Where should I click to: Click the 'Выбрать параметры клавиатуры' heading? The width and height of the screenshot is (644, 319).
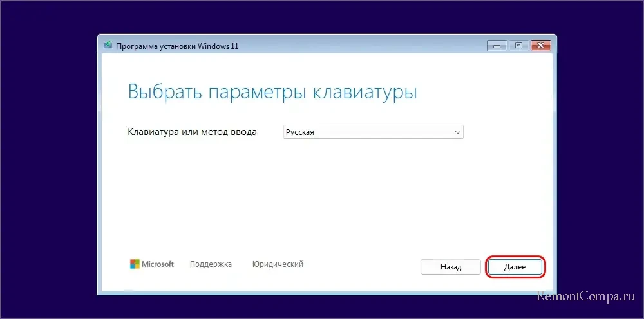click(x=272, y=91)
